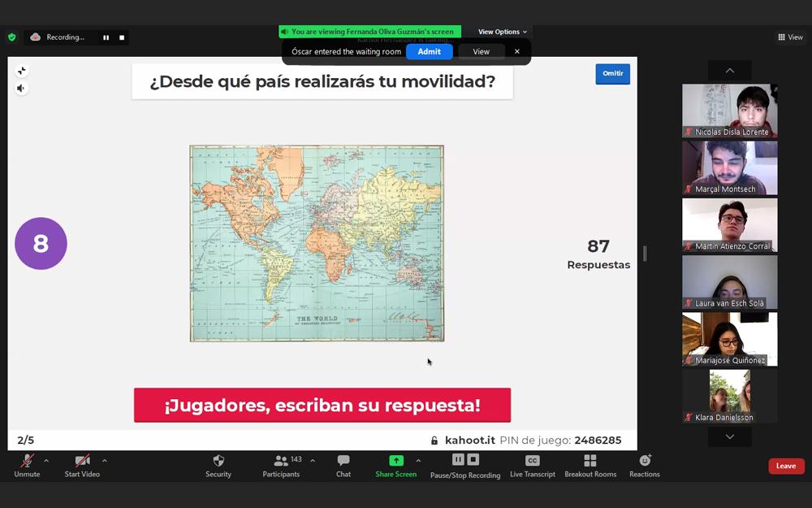Open the View layout menu
The height and width of the screenshot is (508, 812).
[x=790, y=37]
